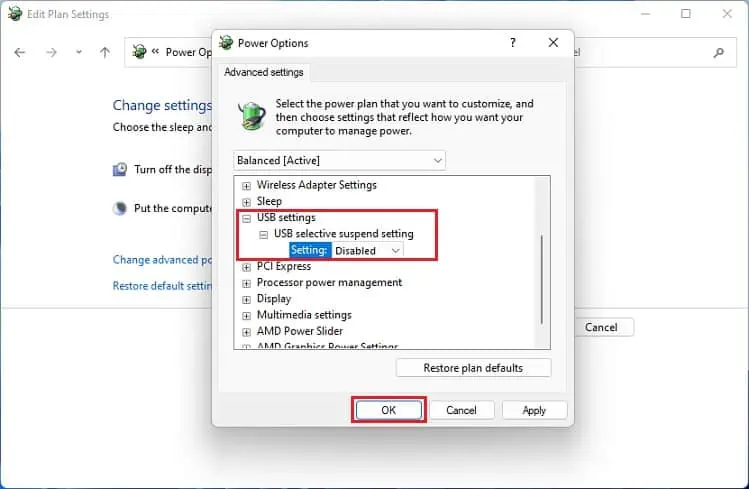Minimize the Edit Plan Settings window

pyautogui.click(x=645, y=14)
